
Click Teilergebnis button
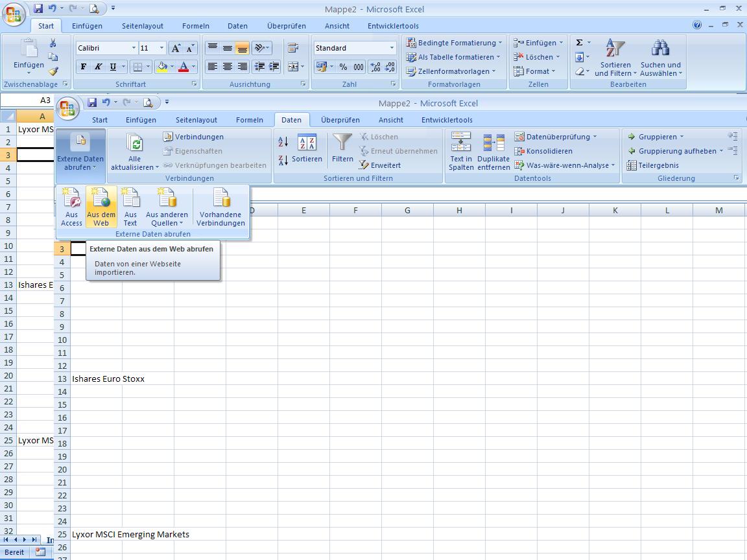[x=653, y=165]
